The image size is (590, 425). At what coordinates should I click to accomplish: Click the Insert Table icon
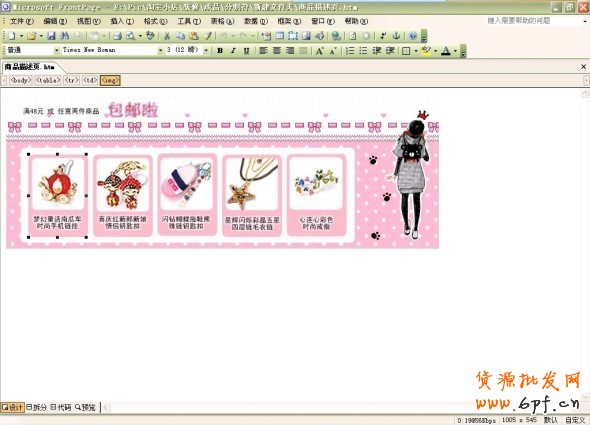[280, 36]
